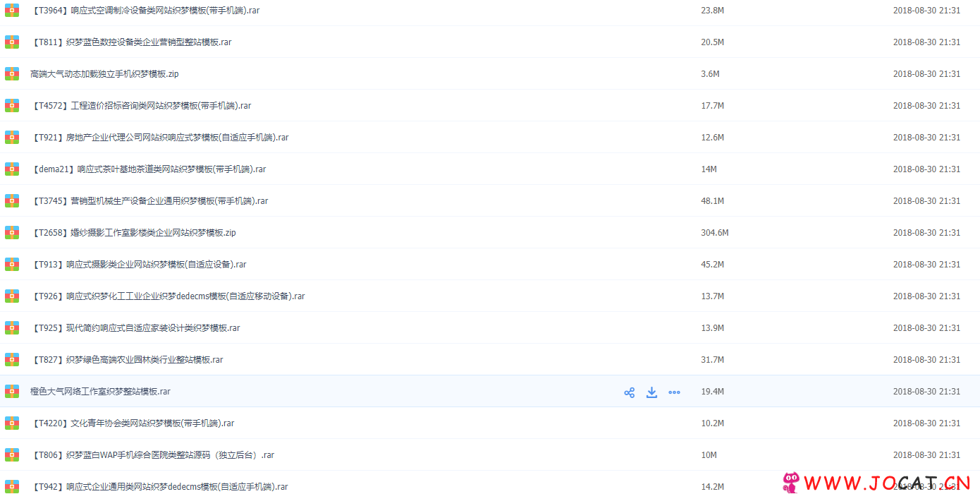
Task: Share the 橙色大气网络工作室织梦整站模板.rar file
Action: point(630,392)
